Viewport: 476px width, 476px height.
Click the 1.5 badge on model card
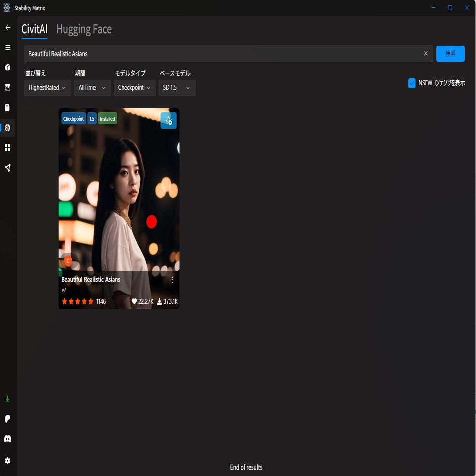click(92, 119)
